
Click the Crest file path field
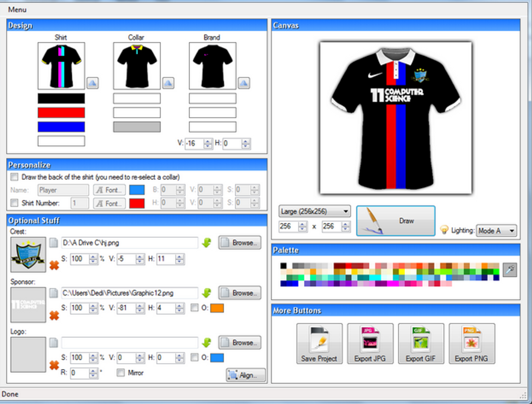coord(129,243)
